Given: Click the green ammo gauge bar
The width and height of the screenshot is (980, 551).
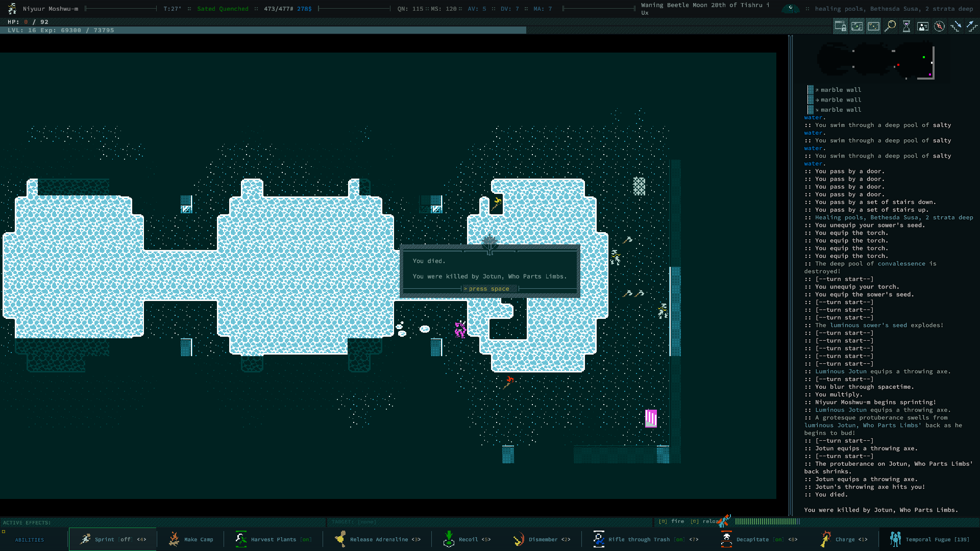Looking at the screenshot, I should [x=767, y=521].
